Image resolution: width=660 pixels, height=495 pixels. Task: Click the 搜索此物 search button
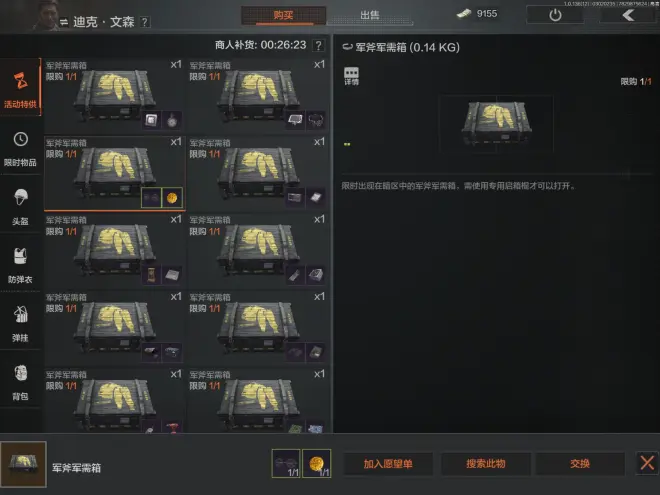486,463
